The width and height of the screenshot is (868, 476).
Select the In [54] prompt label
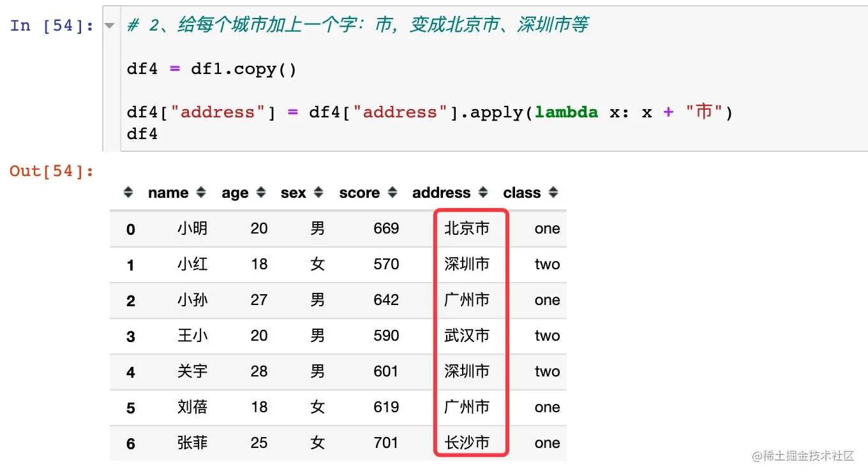pos(52,26)
